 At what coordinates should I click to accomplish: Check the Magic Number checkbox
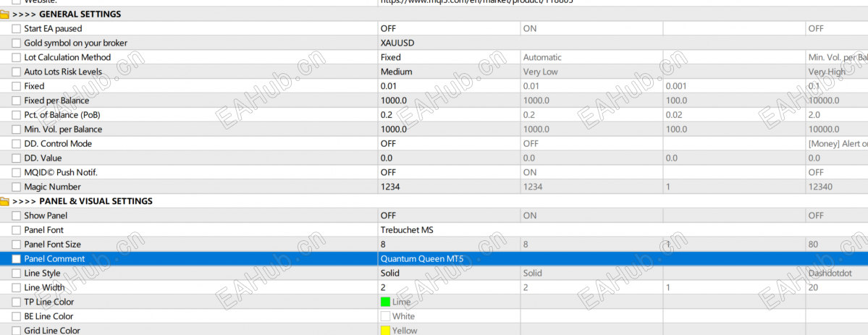16,187
